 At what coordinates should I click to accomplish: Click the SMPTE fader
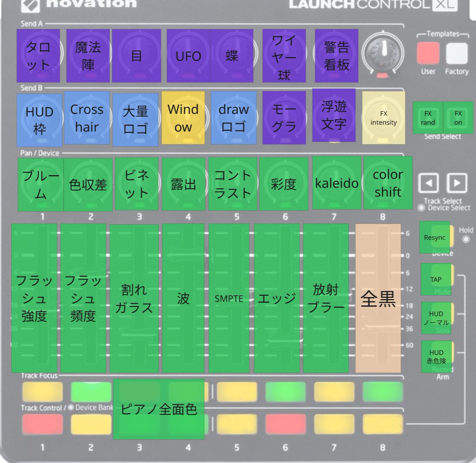click(x=229, y=298)
